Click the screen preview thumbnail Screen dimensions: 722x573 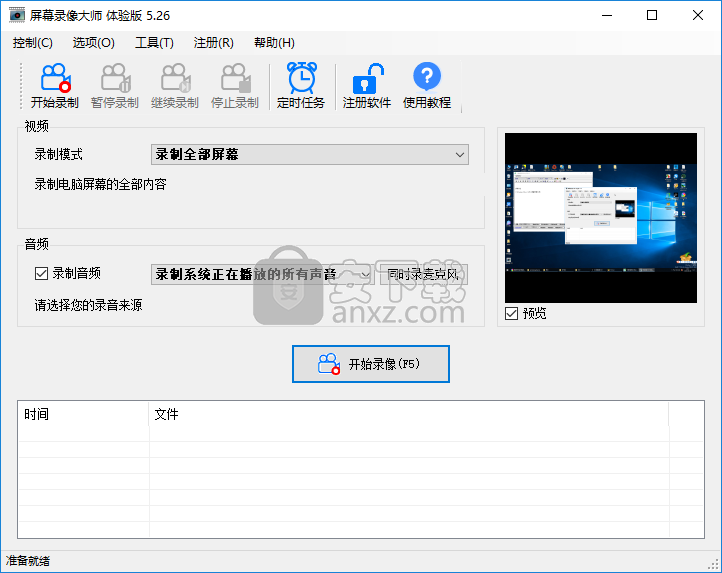coord(601,218)
